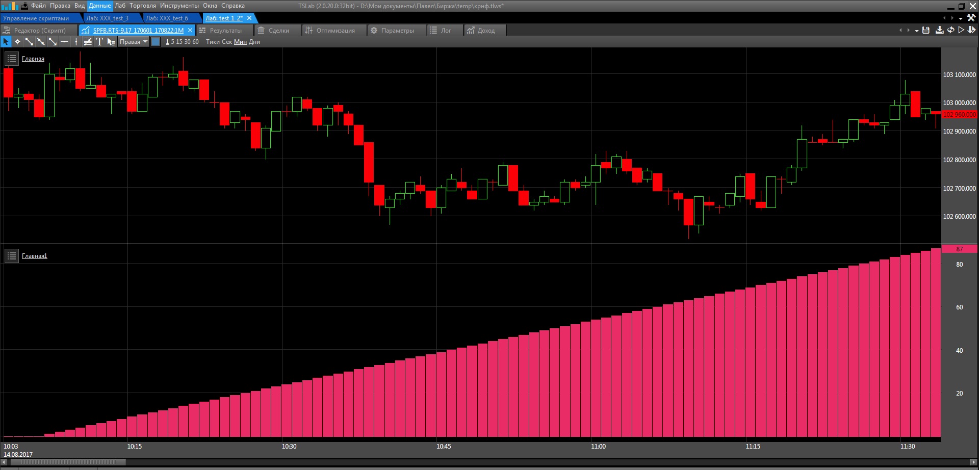The image size is (980, 470).
Task: Click the double down-arrow icon in the top-right toolbar
Action: click(x=971, y=30)
